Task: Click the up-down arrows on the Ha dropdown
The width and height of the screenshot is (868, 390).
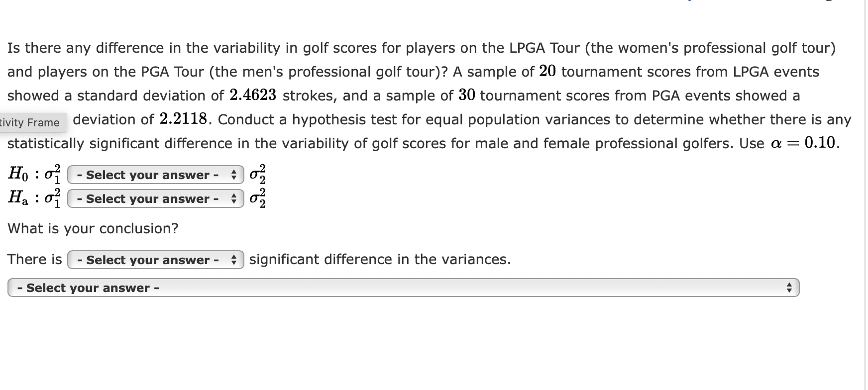Action: click(x=234, y=198)
